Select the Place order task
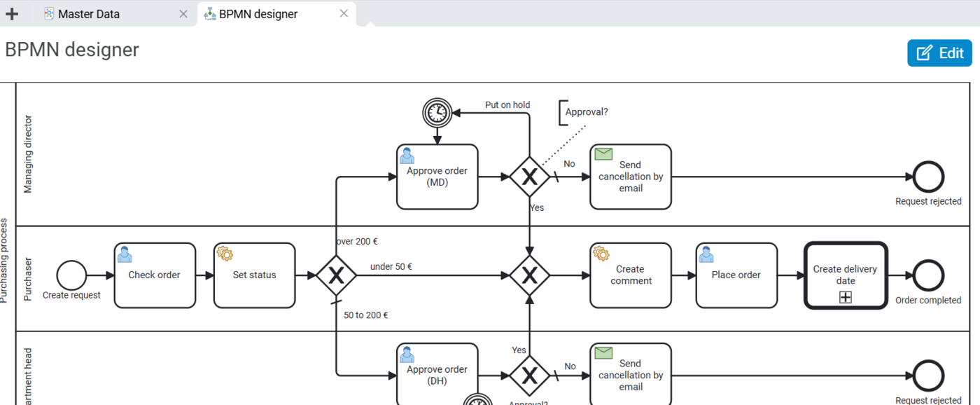 736,275
